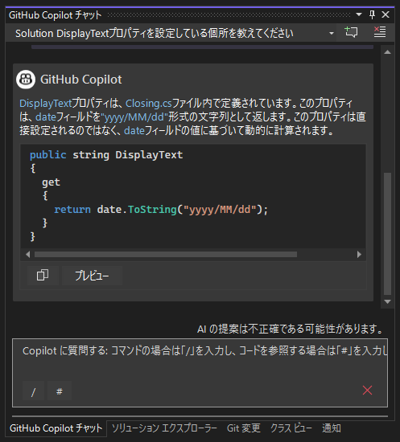Insert a slash command with / button

tap(33, 391)
